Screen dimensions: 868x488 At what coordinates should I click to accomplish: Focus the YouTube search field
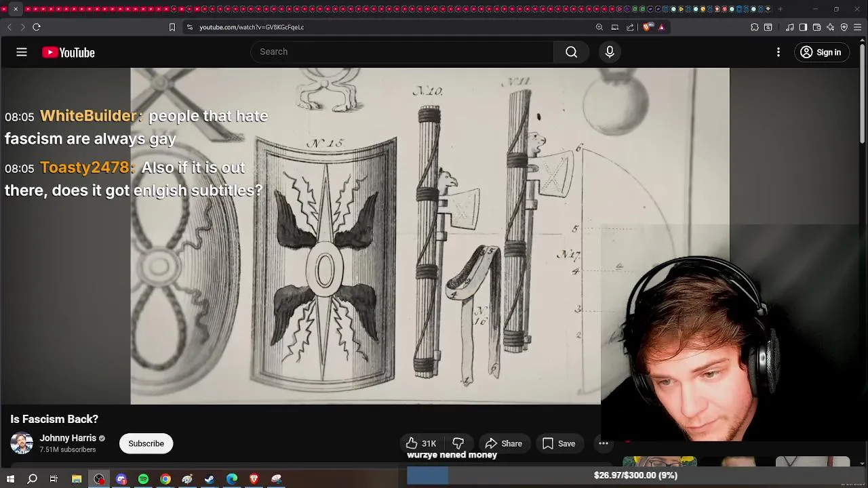click(403, 52)
